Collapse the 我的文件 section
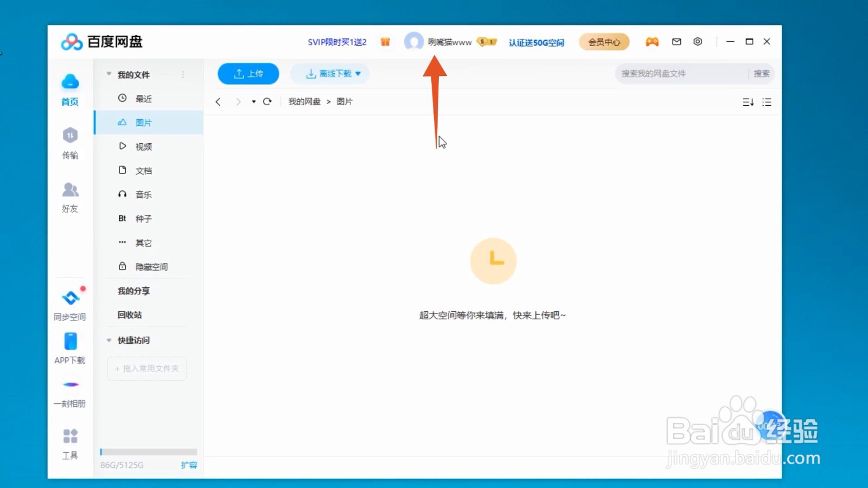This screenshot has height=488, width=868. [x=109, y=74]
